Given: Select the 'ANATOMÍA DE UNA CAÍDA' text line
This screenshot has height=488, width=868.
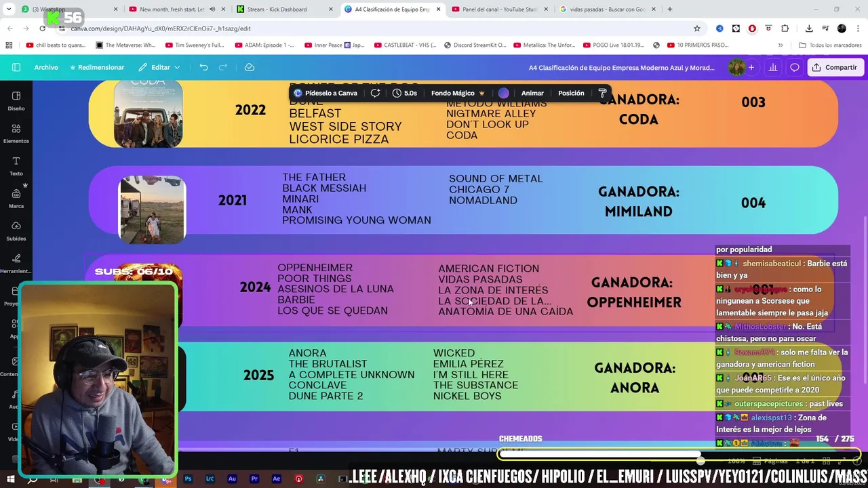Looking at the screenshot, I should coord(505,312).
